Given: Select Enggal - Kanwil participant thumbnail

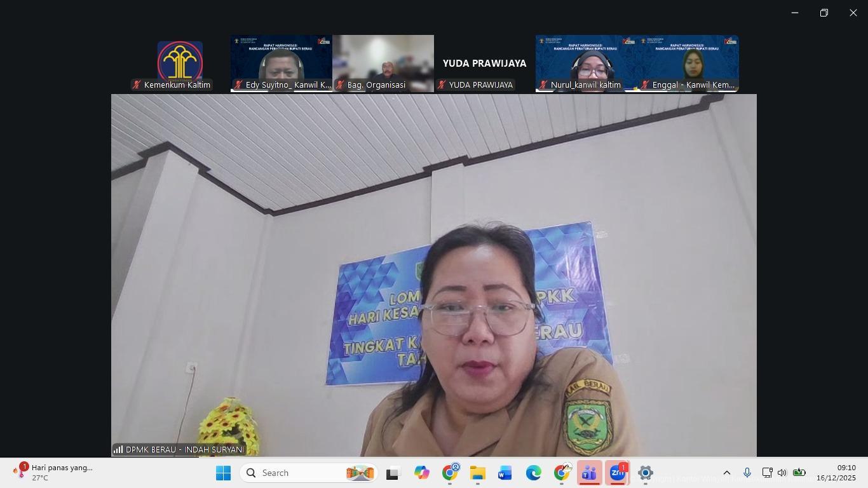Looking at the screenshot, I should [x=688, y=64].
